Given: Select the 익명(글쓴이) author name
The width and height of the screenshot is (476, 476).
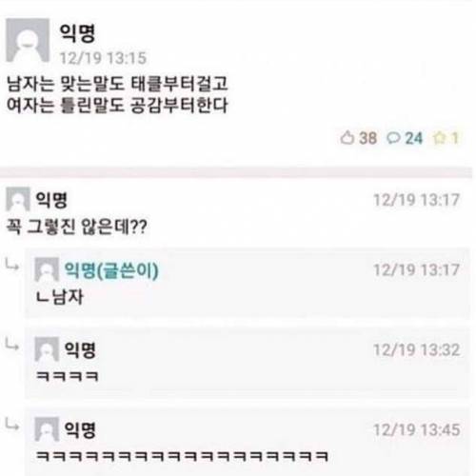Looking at the screenshot, I should point(111,270).
